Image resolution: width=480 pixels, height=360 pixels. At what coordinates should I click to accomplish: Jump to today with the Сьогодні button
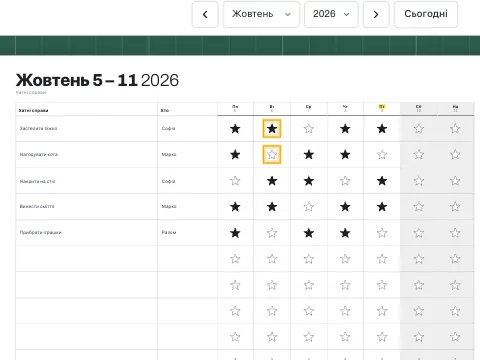point(426,14)
